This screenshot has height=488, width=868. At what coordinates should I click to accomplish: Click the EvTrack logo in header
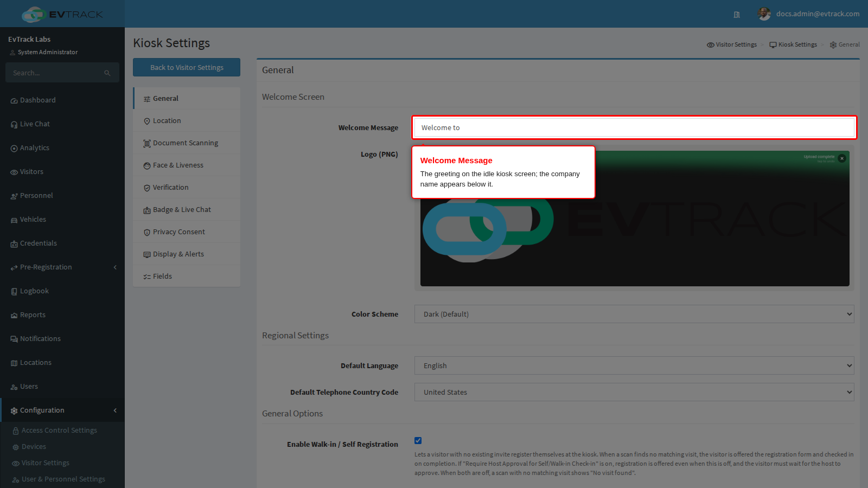click(62, 14)
